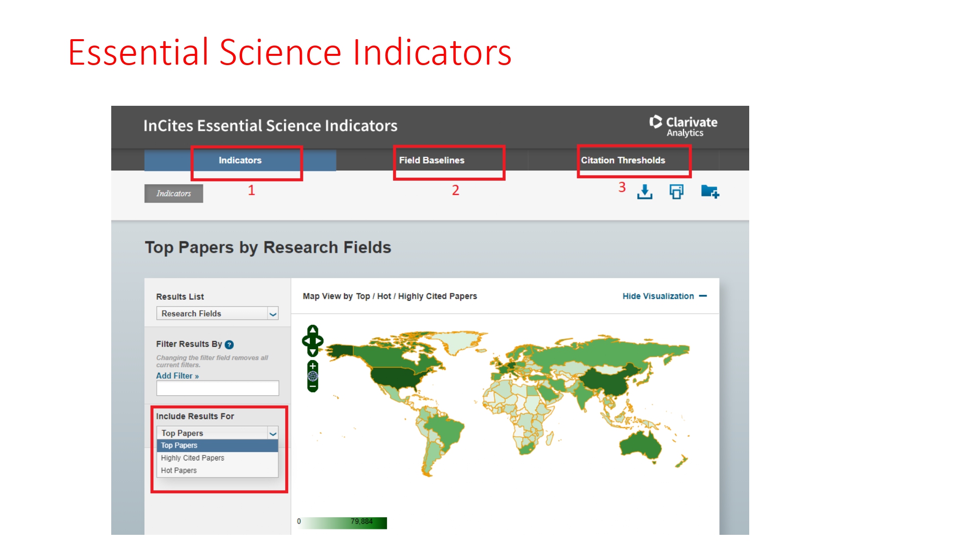Viewport: 980px width, 551px height.
Task: Pan the map right with arrow
Action: [319, 341]
